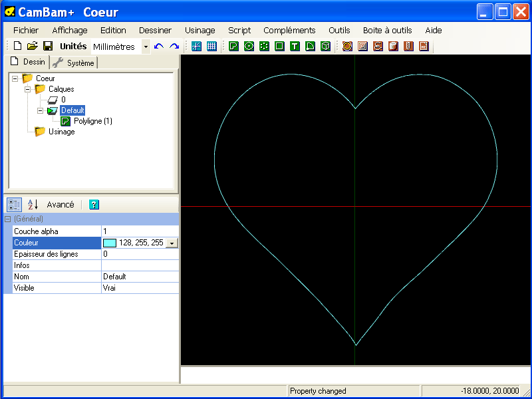Undo the last action
The height and width of the screenshot is (399, 532).
158,46
